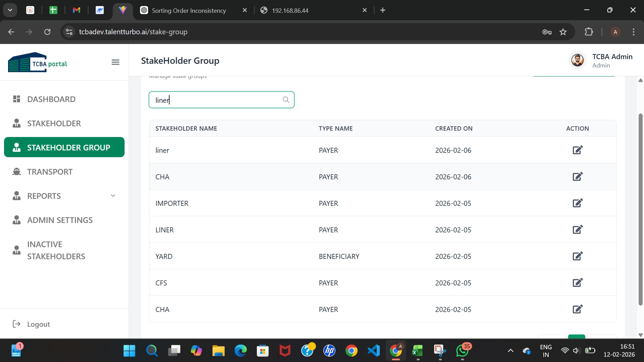The width and height of the screenshot is (644, 362).
Task: Click the IMPORTER name cell
Action: pos(172,203)
